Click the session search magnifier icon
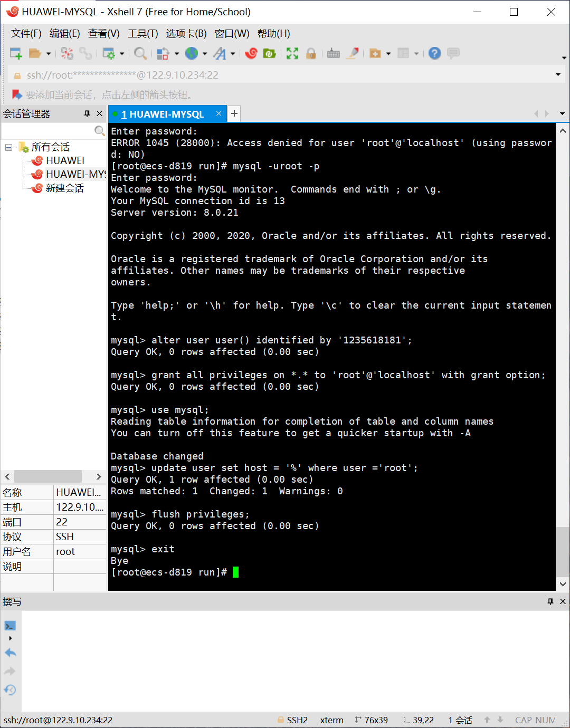The width and height of the screenshot is (570, 728). (99, 131)
